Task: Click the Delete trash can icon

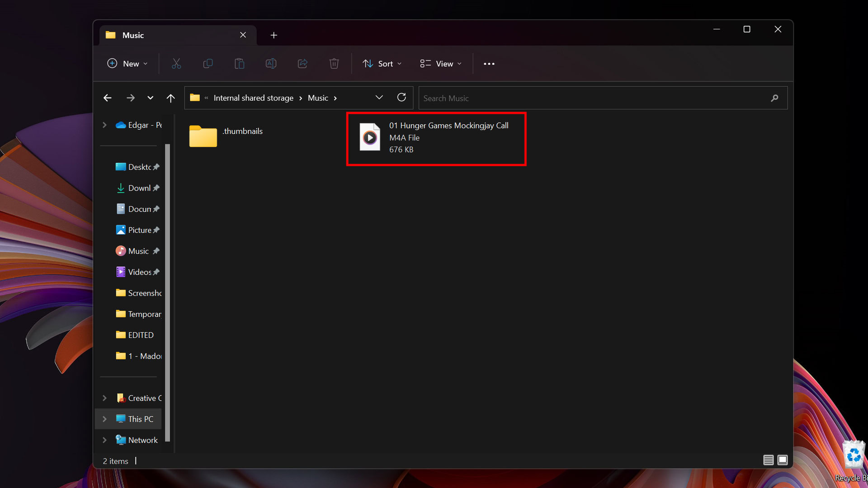Action: 334,64
